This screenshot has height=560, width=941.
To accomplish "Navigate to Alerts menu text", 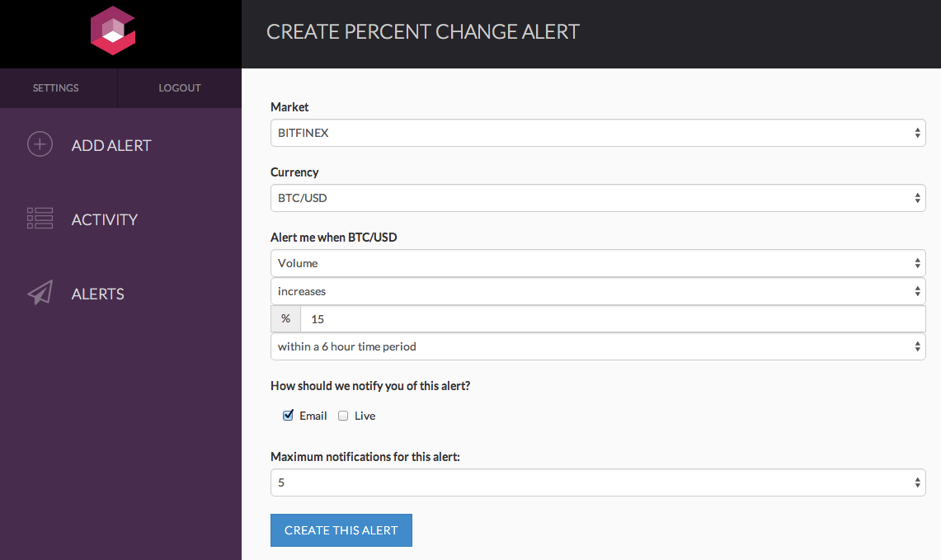I will point(98,294).
